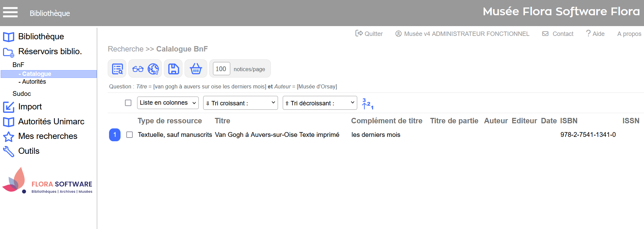Check the Van Gogh result row checkbox
The height and width of the screenshot is (229, 644).
(x=129, y=135)
